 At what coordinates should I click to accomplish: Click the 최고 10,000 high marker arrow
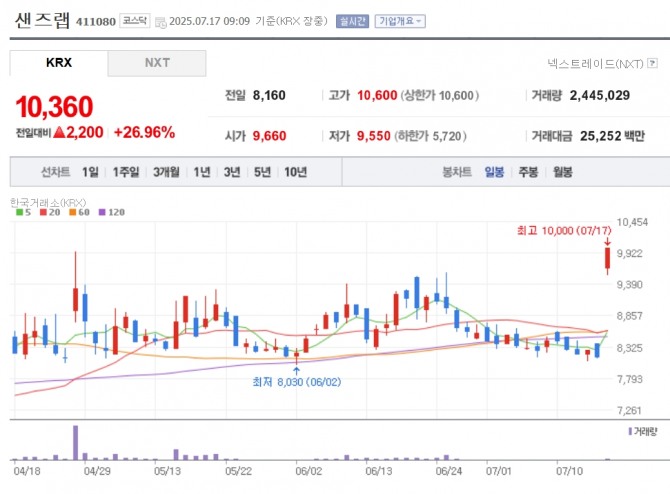607,242
